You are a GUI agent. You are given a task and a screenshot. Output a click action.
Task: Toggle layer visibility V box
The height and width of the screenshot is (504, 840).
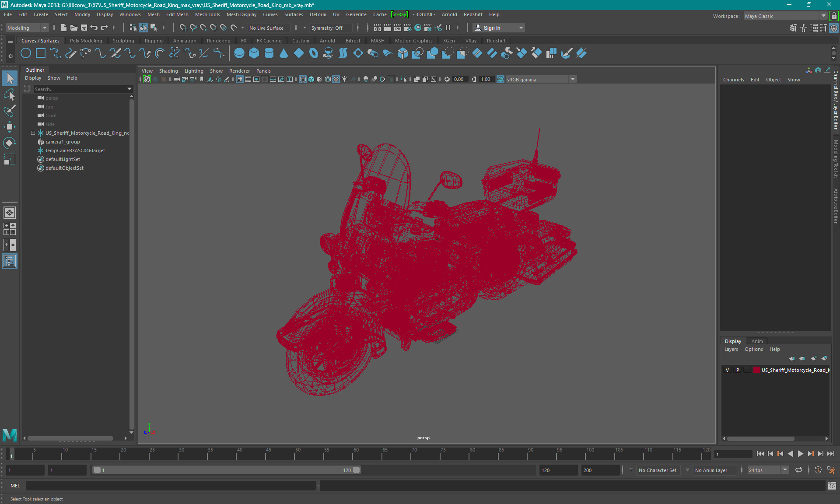pyautogui.click(x=728, y=370)
